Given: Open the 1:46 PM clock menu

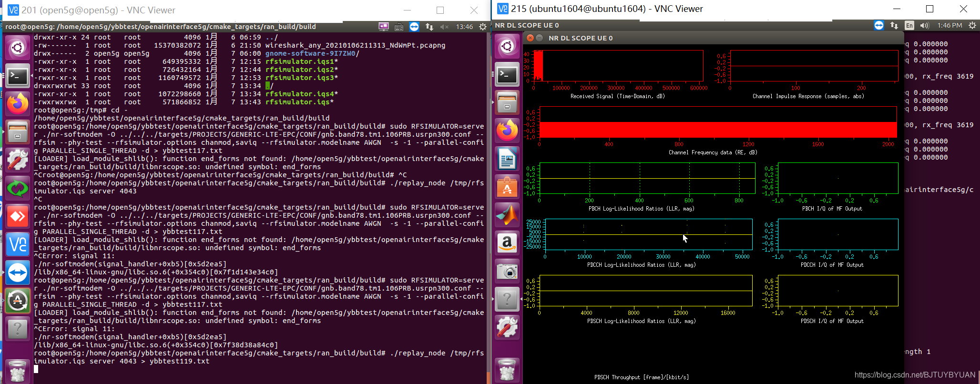Looking at the screenshot, I should click(949, 25).
